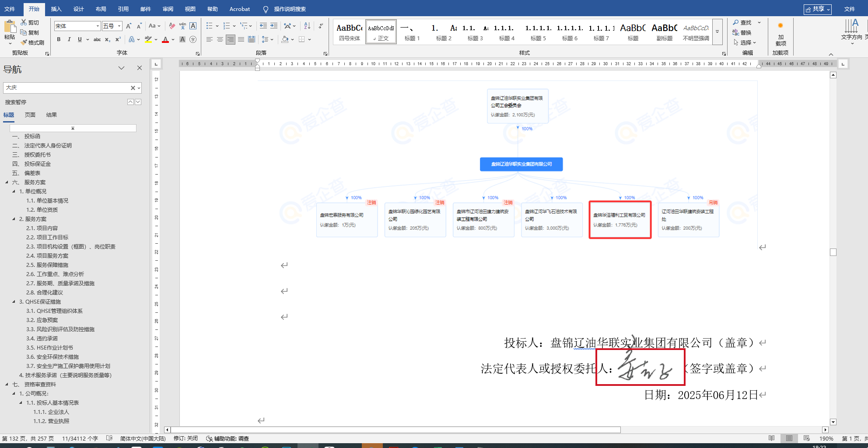Toggle bold formatting
Screen dimensions: 868x448
click(x=59, y=39)
